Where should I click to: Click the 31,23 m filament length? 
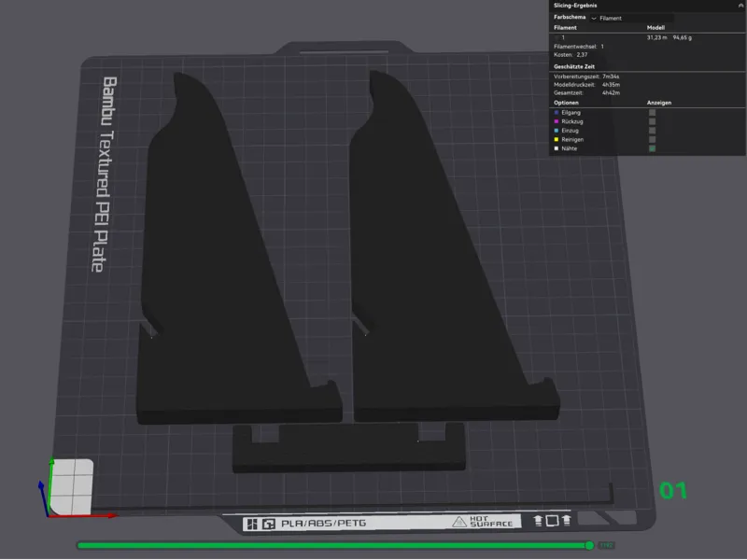click(656, 37)
